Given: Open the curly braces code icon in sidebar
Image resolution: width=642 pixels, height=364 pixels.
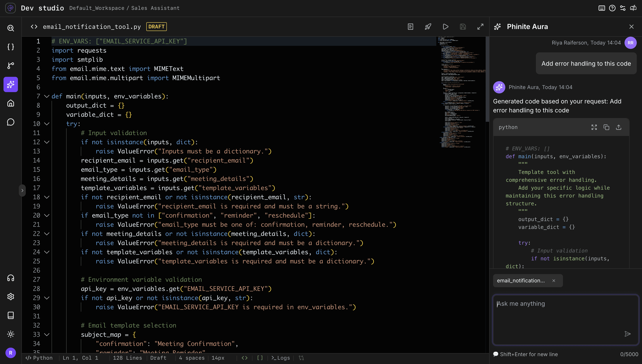Looking at the screenshot, I should pos(11,47).
